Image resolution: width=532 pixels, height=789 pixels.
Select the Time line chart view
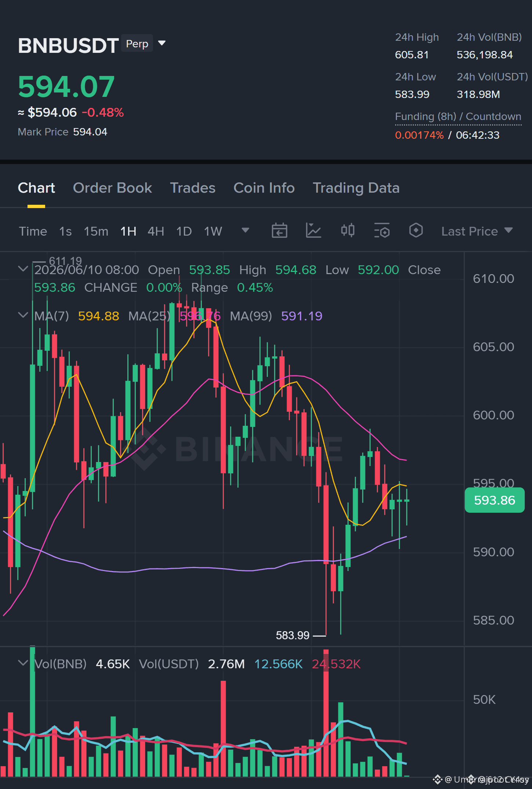point(33,231)
